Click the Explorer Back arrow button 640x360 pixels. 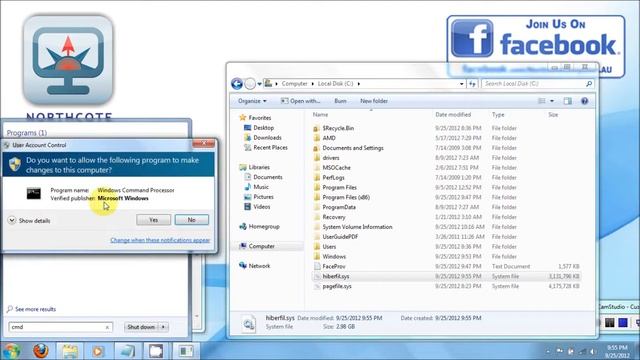(x=237, y=84)
